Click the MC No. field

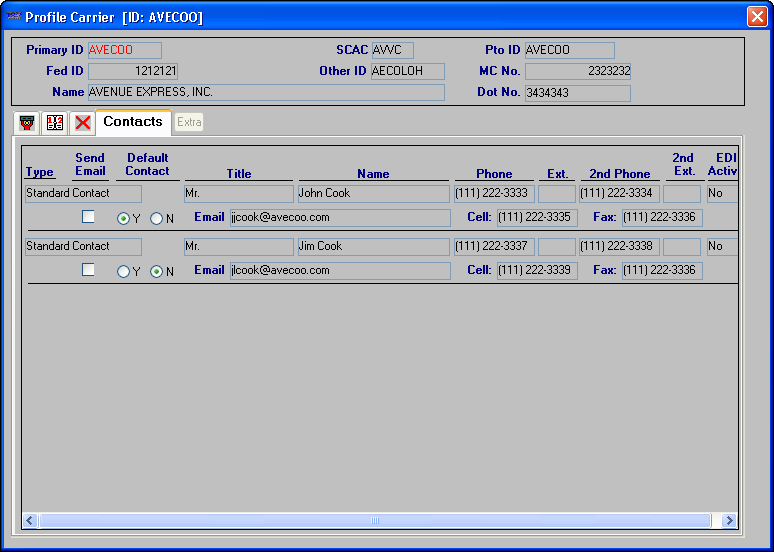(x=577, y=72)
